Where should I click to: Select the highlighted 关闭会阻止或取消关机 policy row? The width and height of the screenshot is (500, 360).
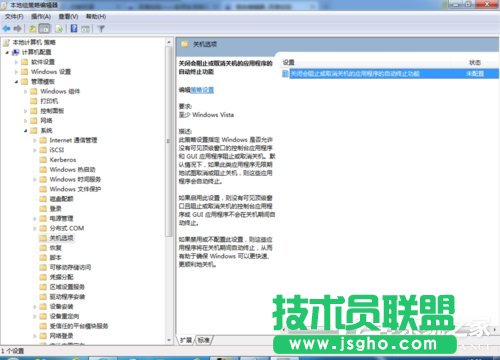390,73
